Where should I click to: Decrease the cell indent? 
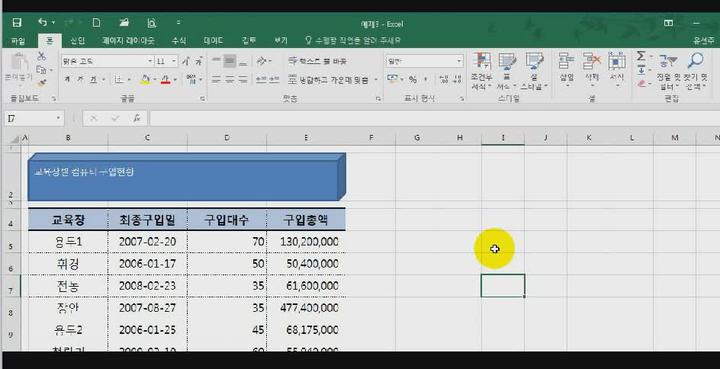(x=262, y=80)
